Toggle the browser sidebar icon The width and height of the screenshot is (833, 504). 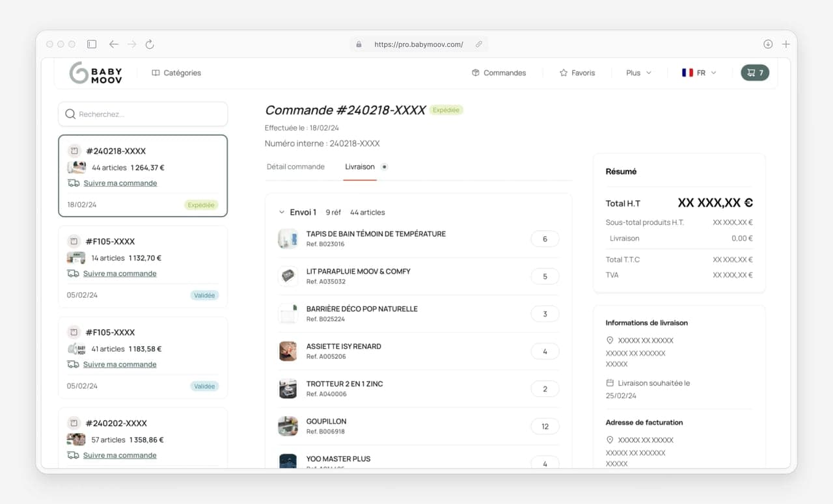92,44
